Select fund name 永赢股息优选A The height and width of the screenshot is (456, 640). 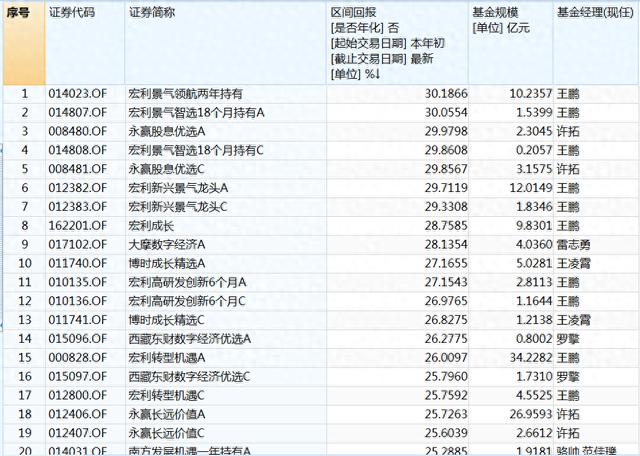point(167,131)
